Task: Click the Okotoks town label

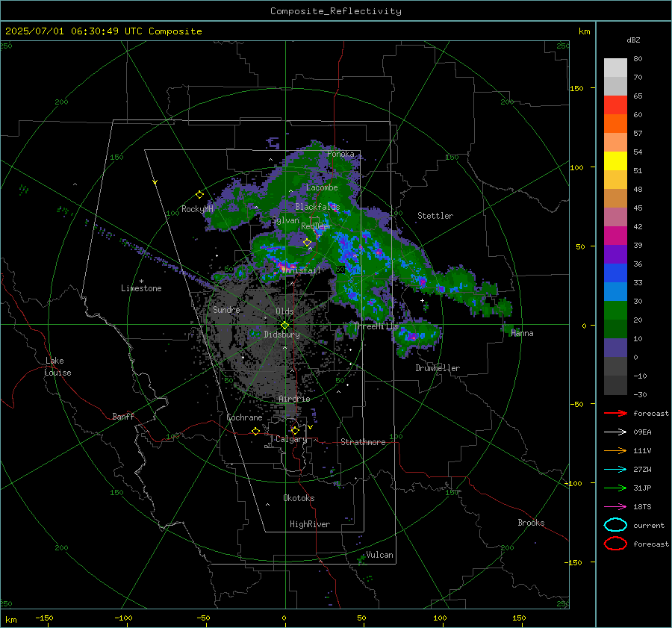Action: [x=299, y=498]
